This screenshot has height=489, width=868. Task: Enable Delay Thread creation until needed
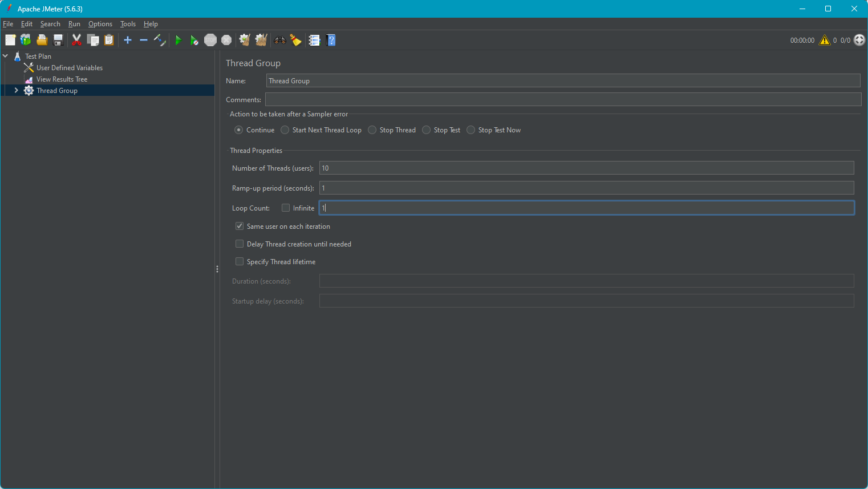[x=240, y=244]
